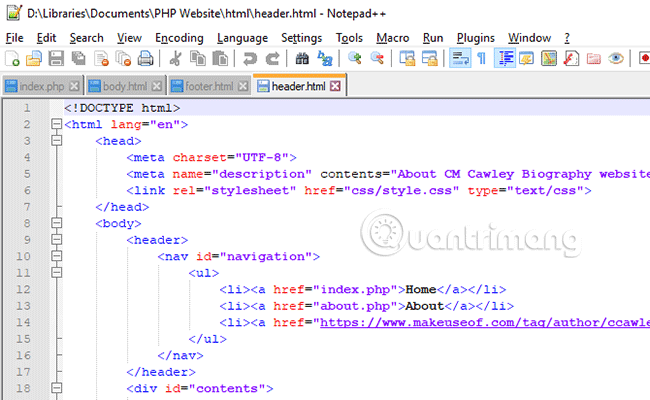Switch to the body.html tab
Screen dimensions: 650x400
point(125,86)
